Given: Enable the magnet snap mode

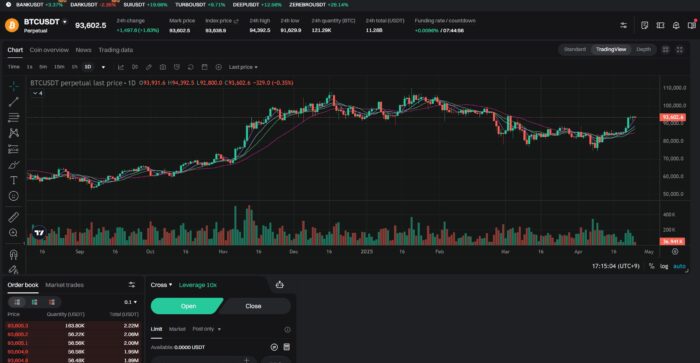Looking at the screenshot, I should [14, 255].
